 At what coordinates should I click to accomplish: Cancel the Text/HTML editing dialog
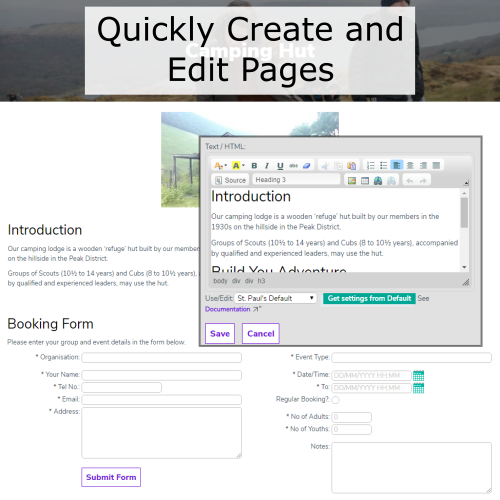pyautogui.click(x=261, y=333)
